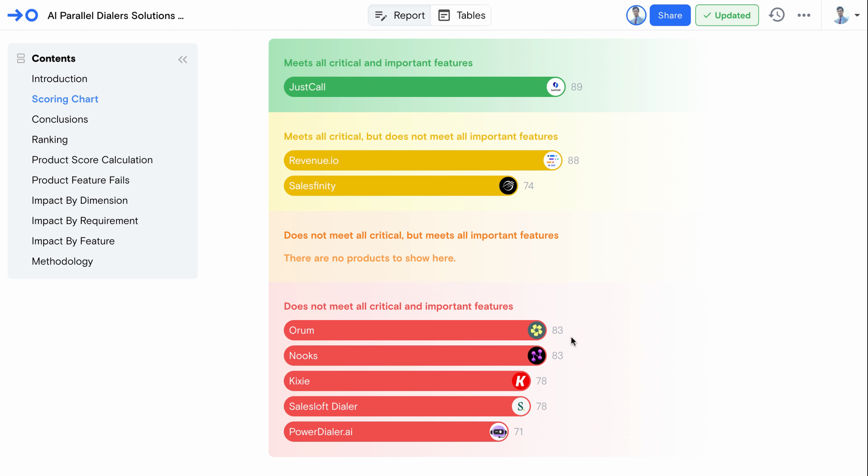Click the arrow-circle app logo

[x=23, y=15]
